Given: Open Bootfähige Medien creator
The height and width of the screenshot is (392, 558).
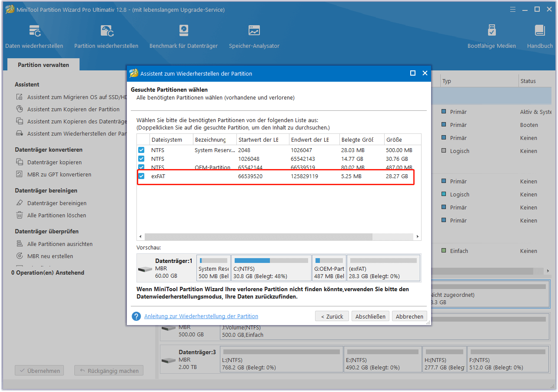Looking at the screenshot, I should [492, 37].
